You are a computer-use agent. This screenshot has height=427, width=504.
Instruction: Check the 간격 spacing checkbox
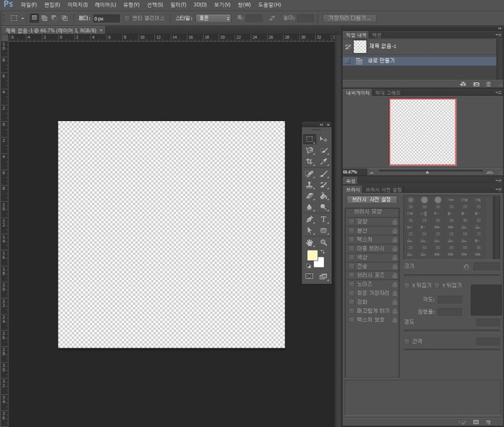[x=407, y=341]
